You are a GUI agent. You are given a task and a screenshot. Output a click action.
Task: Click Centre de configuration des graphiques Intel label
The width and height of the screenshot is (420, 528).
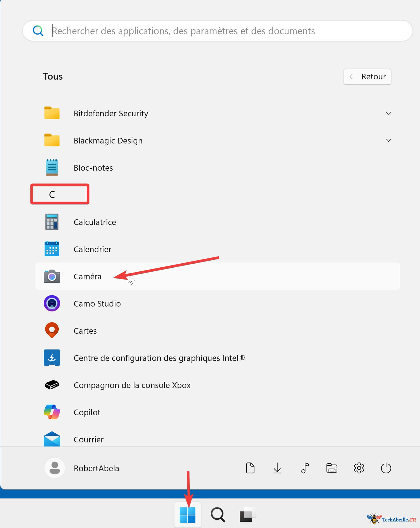[x=159, y=358]
